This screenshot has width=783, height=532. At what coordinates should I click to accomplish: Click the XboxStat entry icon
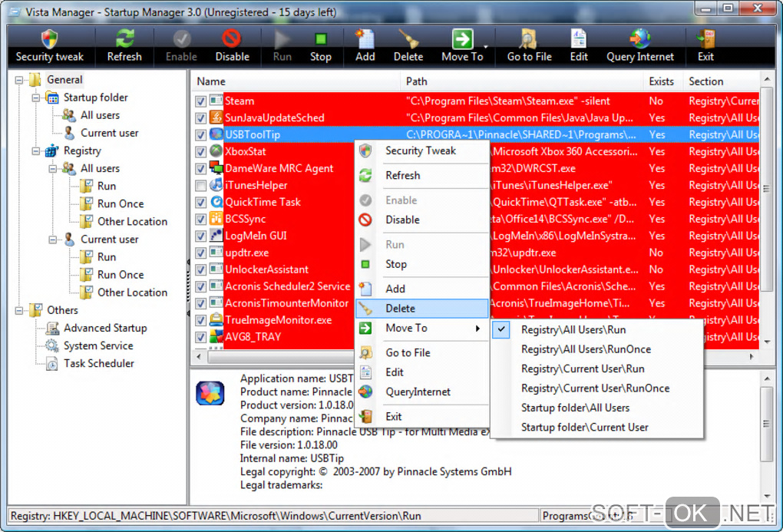tap(216, 151)
